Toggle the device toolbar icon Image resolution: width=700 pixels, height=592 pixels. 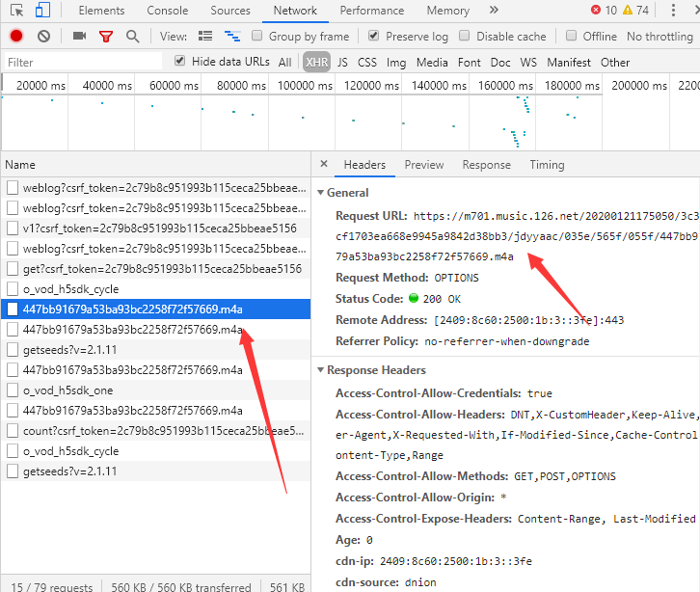[42, 10]
